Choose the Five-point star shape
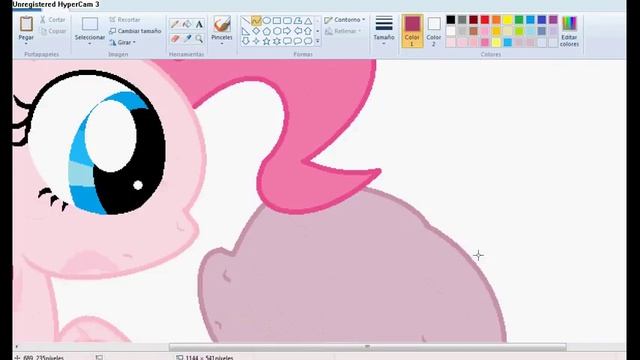The image size is (640, 360). click(267, 41)
